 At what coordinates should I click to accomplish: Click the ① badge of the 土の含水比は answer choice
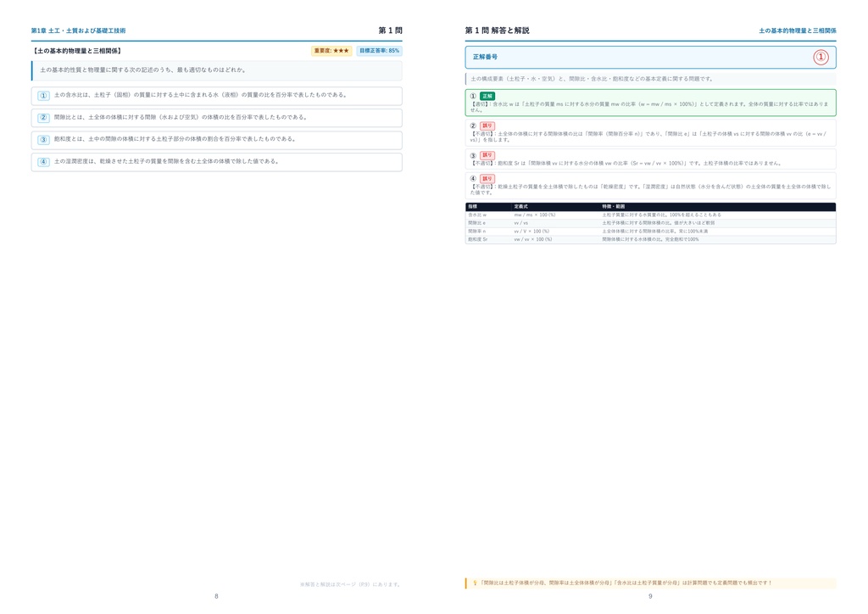click(44, 96)
